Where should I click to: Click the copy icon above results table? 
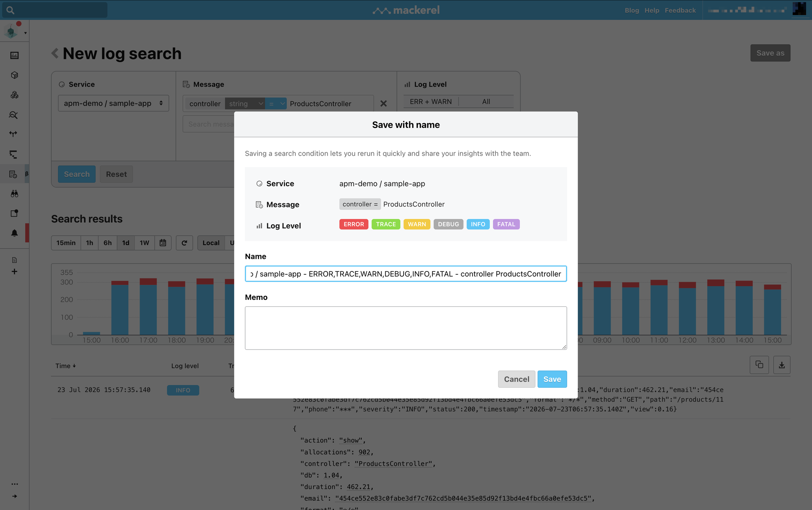pyautogui.click(x=759, y=365)
